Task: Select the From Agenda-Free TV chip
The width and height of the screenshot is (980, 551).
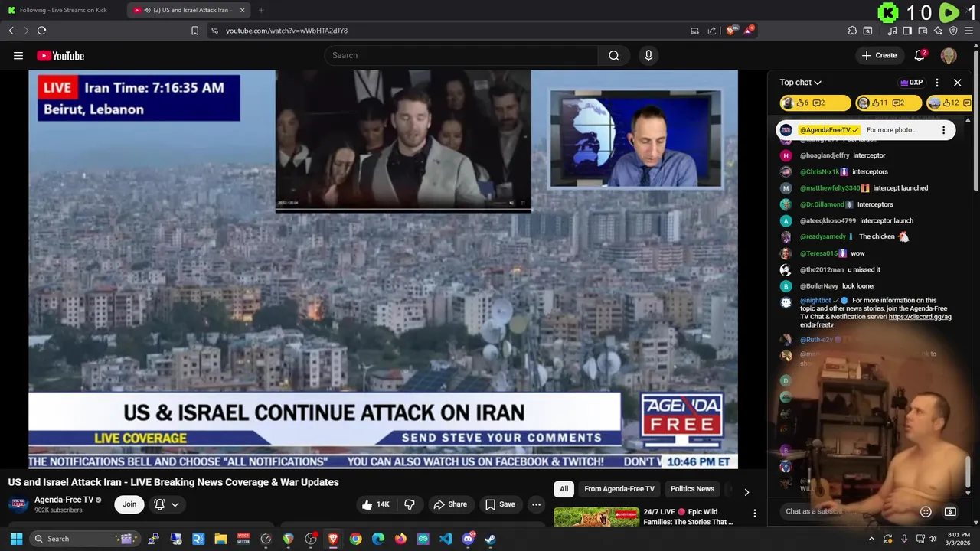Action: (619, 489)
